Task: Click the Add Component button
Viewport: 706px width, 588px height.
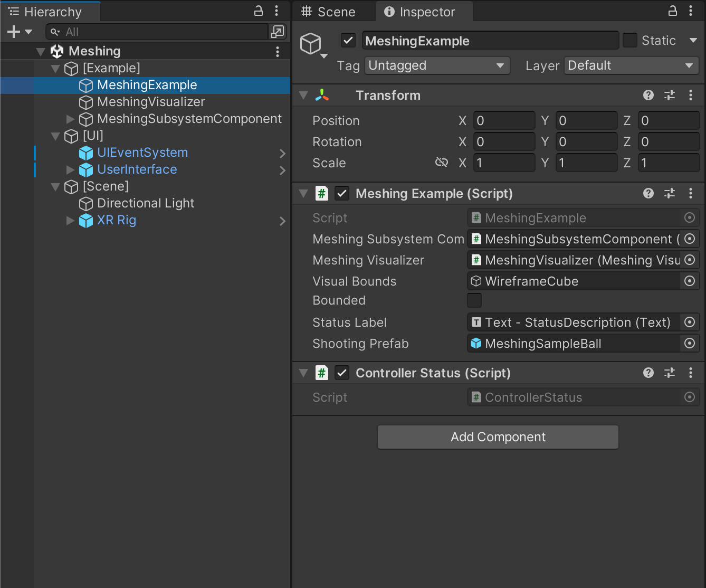Action: (x=498, y=437)
